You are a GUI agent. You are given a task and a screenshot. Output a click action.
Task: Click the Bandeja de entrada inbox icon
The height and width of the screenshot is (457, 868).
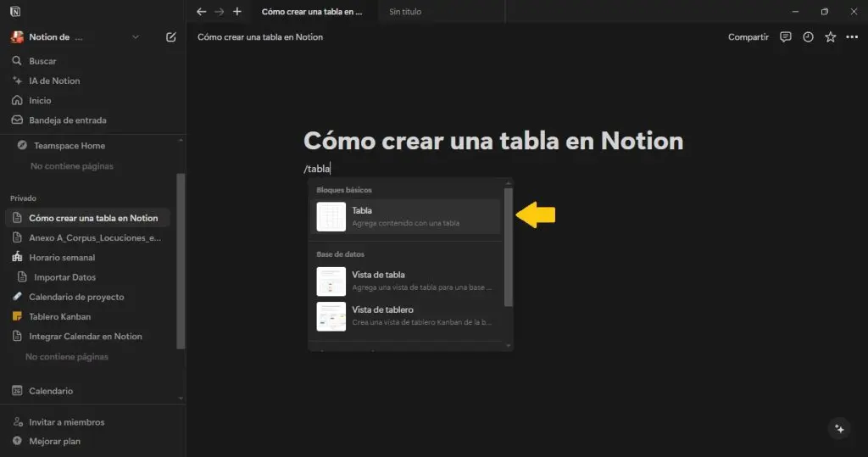click(x=17, y=120)
